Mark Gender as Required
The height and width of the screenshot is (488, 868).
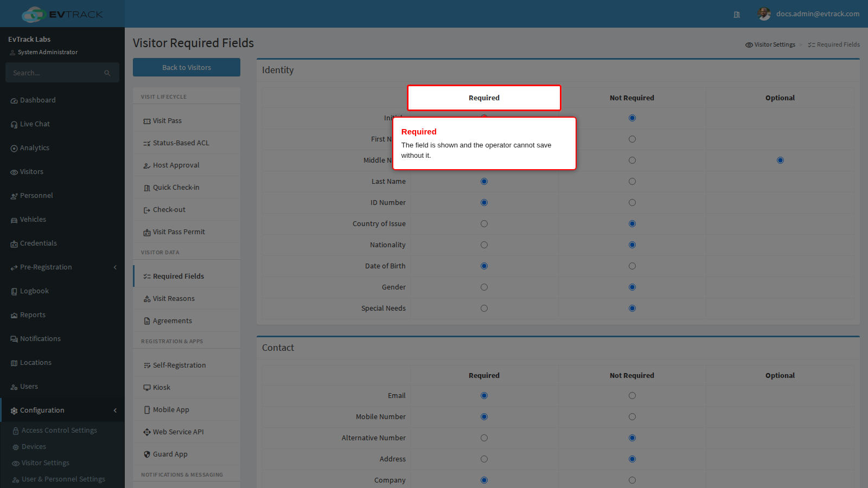click(484, 287)
